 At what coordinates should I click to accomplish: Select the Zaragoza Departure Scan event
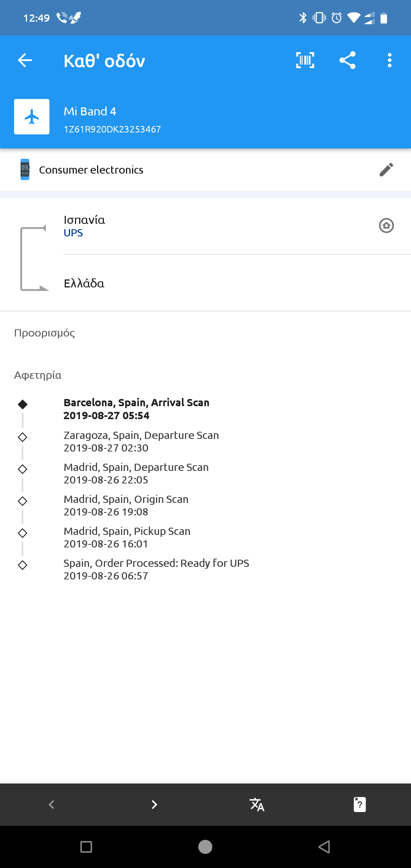tap(141, 441)
